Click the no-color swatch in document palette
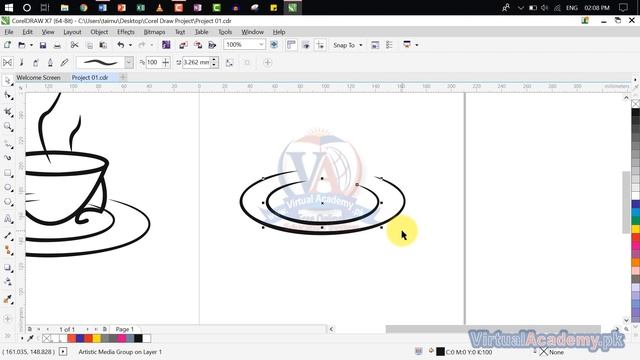 tap(47, 338)
